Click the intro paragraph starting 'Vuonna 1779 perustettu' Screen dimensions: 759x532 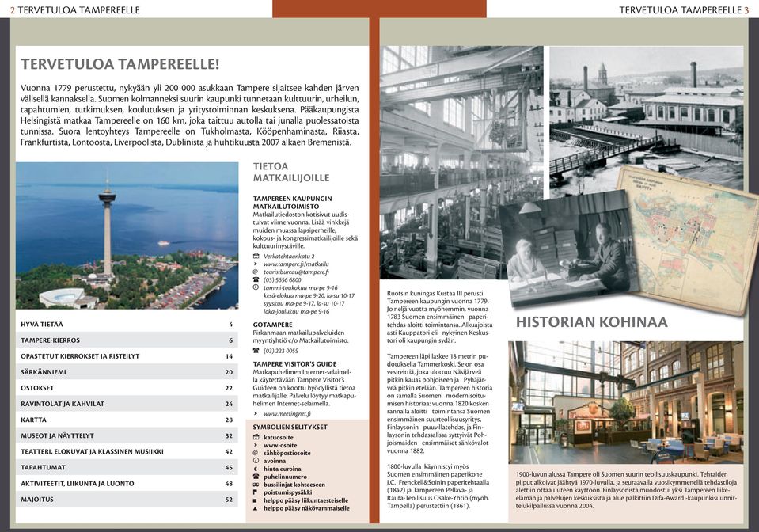[x=190, y=116]
